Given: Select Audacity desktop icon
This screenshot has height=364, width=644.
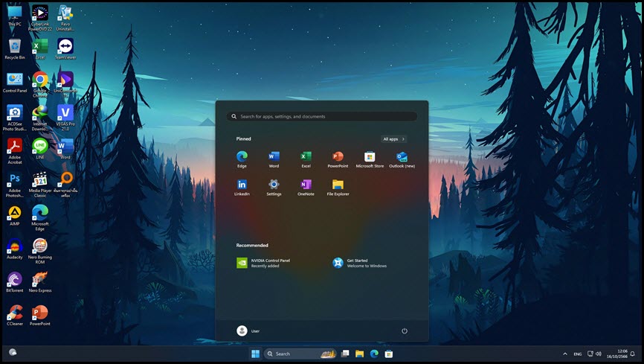Looking at the screenshot, I should [15, 249].
